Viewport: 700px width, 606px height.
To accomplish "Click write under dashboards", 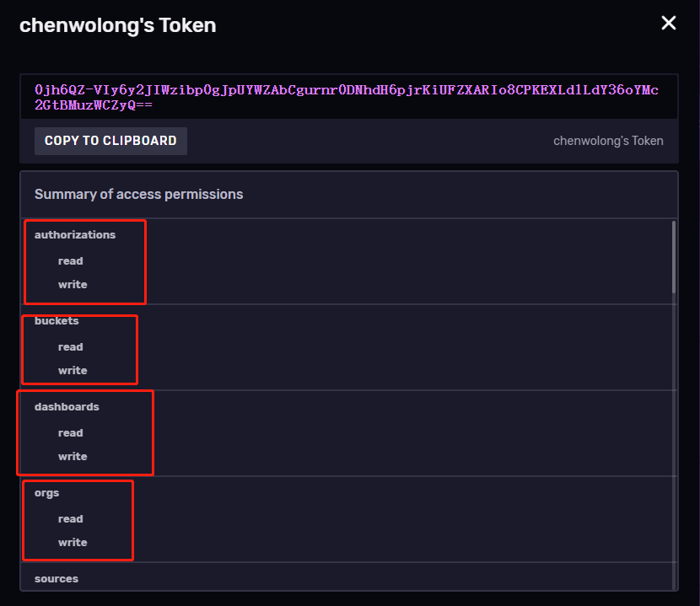I will click(x=73, y=457).
